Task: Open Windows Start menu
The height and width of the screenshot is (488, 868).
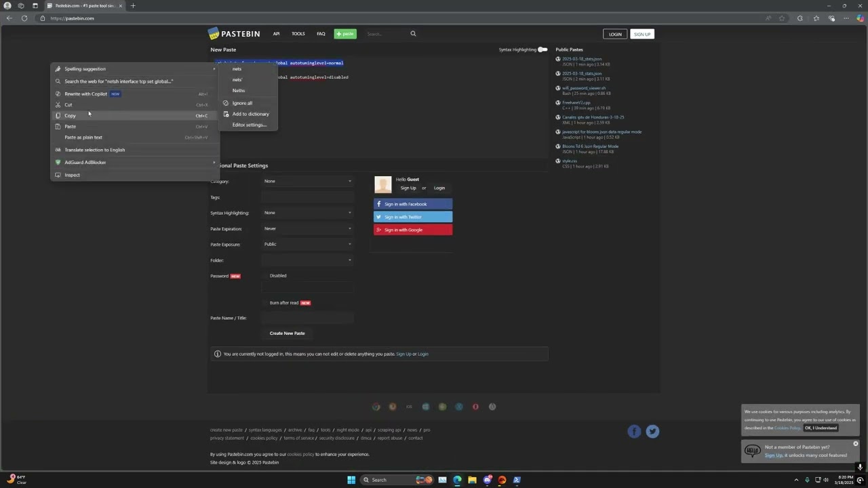Action: [351, 480]
